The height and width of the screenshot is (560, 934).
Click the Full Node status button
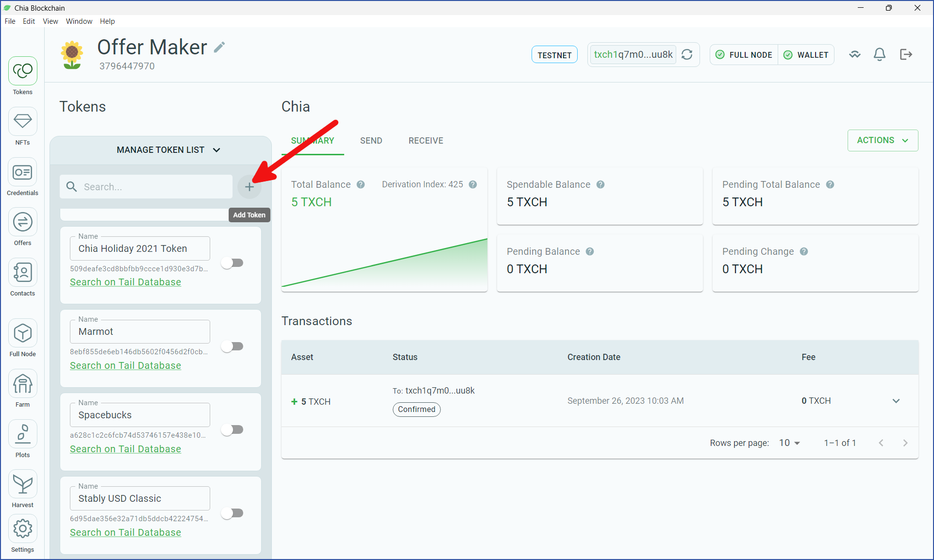click(744, 55)
